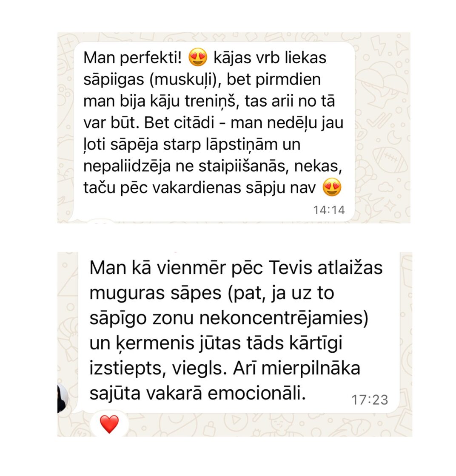
Task: Click the word 'Tevis' in second message
Action: (291, 268)
